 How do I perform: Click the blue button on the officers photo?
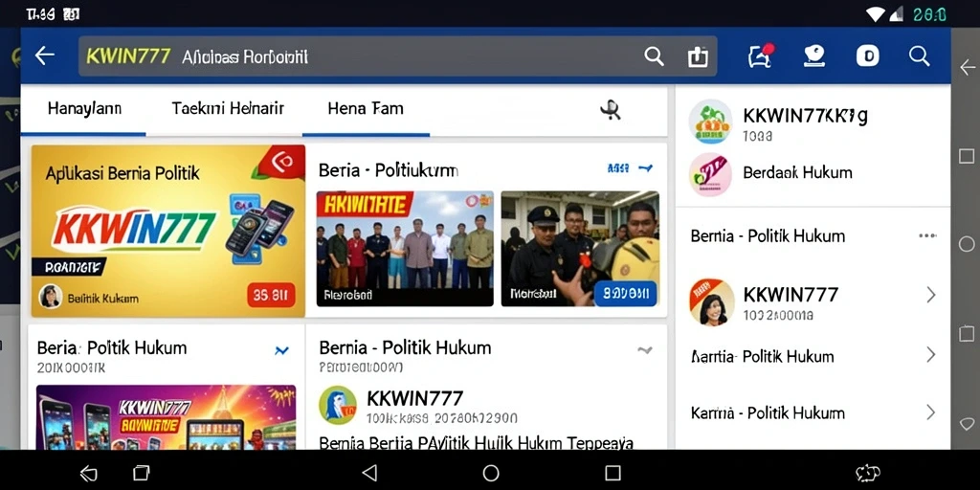pos(625,294)
